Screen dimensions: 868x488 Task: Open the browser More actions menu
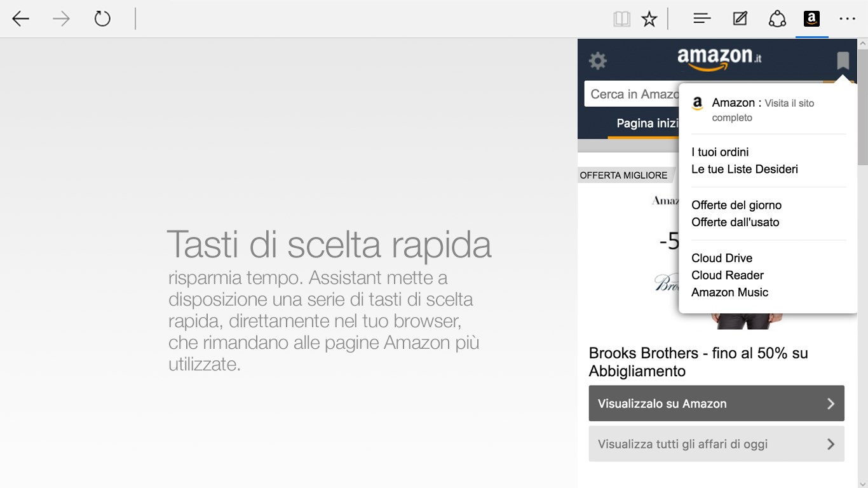847,19
